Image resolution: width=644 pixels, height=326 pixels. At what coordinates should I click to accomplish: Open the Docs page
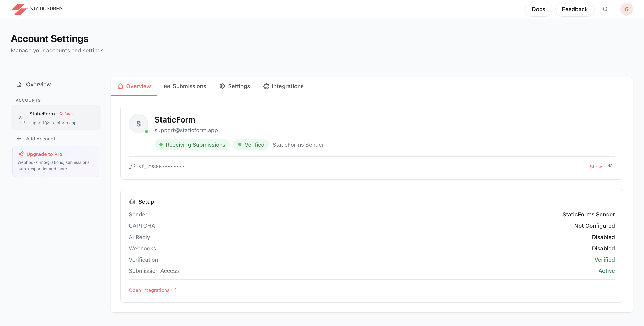[x=538, y=9]
